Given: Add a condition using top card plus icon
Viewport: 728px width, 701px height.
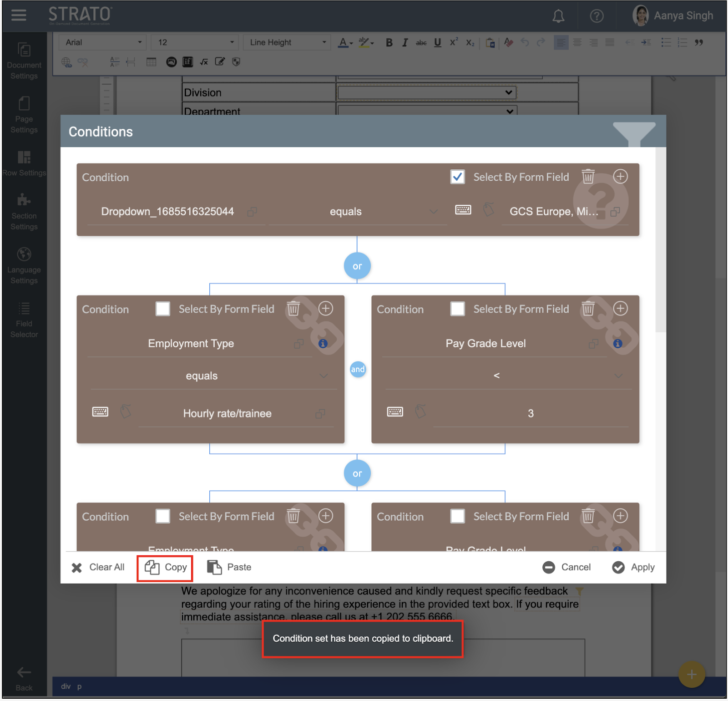Looking at the screenshot, I should [620, 177].
